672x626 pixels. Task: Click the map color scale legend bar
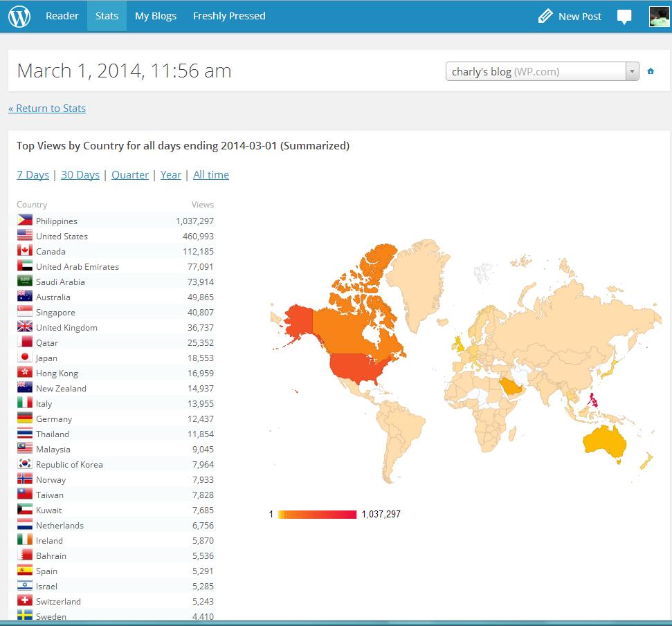(317, 514)
